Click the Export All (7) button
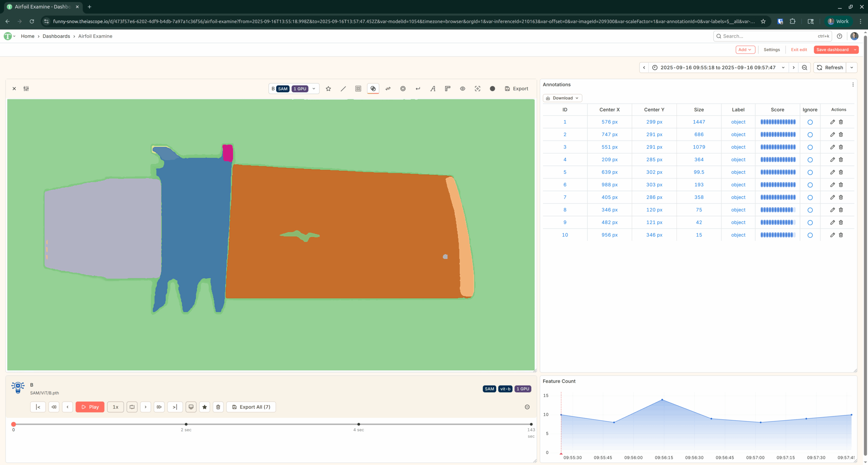This screenshot has width=868, height=465. click(x=251, y=407)
